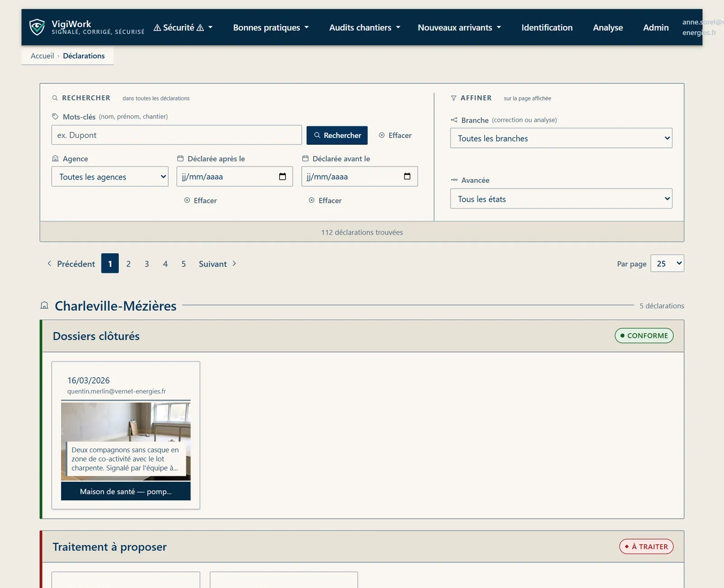Click the anne.sorel user account text

[x=702, y=27]
